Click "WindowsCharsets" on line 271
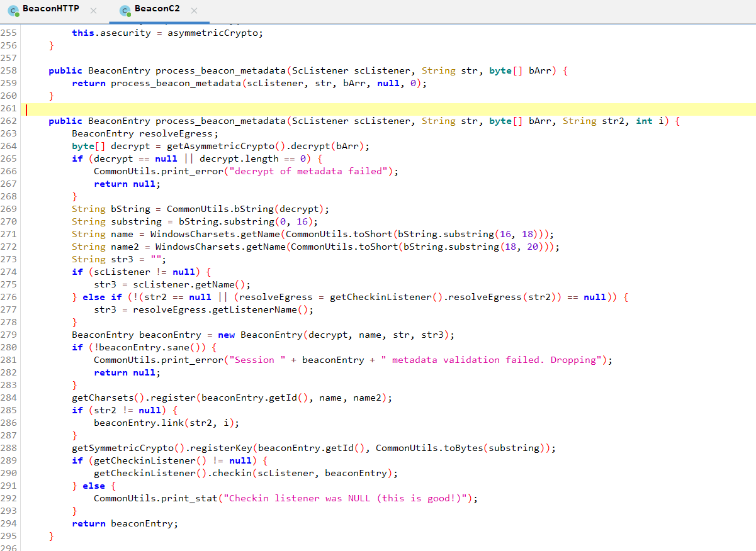The width and height of the screenshot is (756, 551). (191, 234)
